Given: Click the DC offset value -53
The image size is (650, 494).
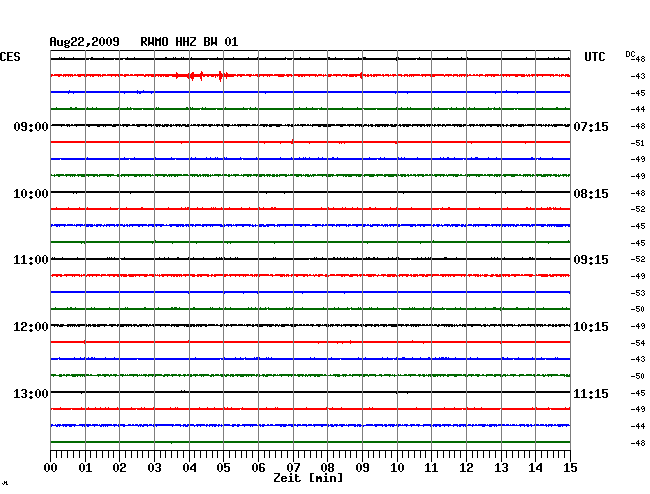Looking at the screenshot, I should tap(638, 293).
